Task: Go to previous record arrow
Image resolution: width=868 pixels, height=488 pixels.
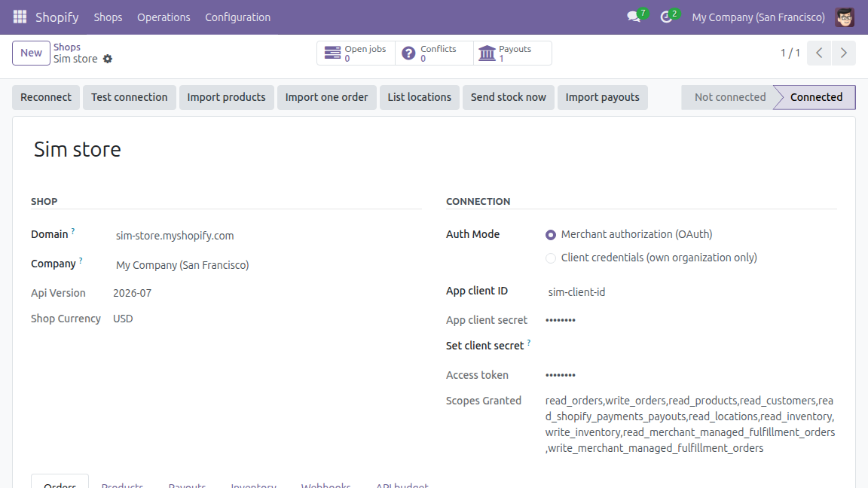Action: point(819,53)
